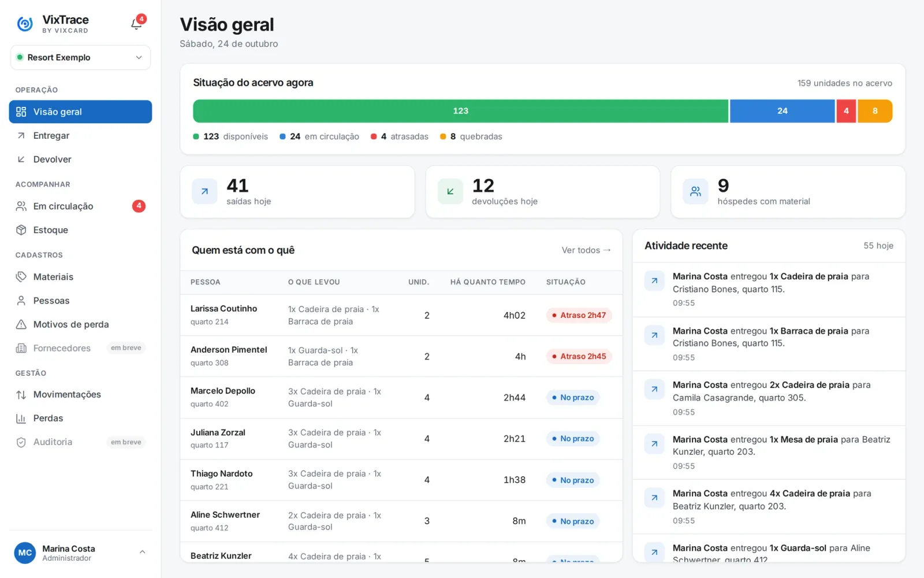The image size is (924, 578).
Task: Click the activity icon for Mesa de praia entry
Action: pos(654,443)
